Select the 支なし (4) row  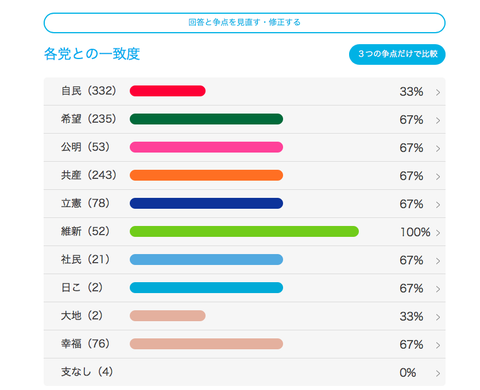pos(244,372)
